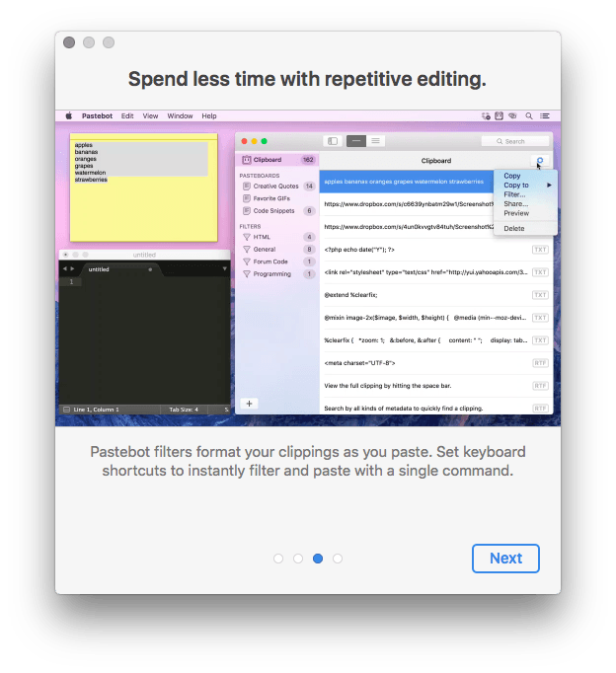The height and width of the screenshot is (673, 616).
Task: Open the Window menu
Action: pyautogui.click(x=180, y=115)
